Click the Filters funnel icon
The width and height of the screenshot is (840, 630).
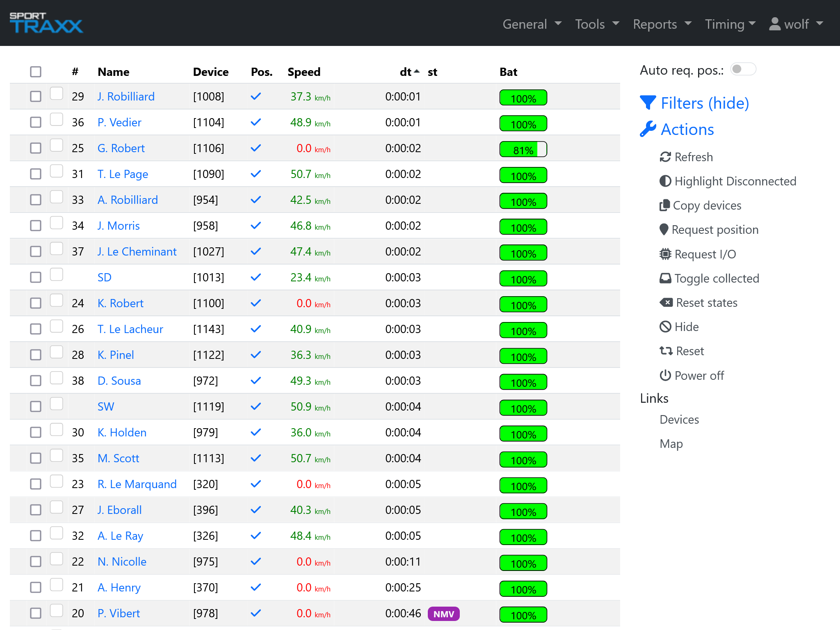pos(648,103)
